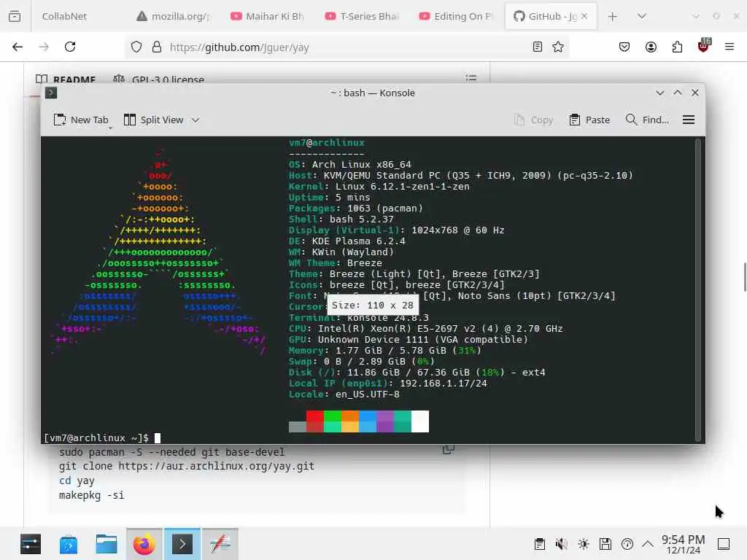
Task: Click Copy in Konsole toolbar
Action: (533, 120)
